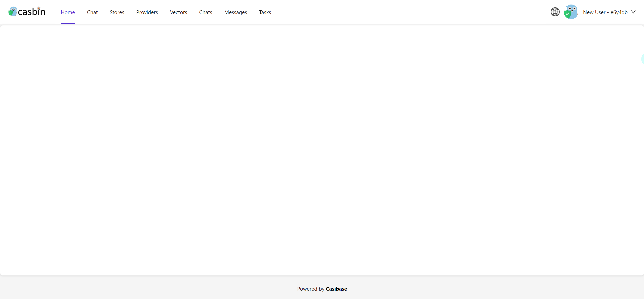Go to the Home tab
Screen dimensions: 644x299
(x=68, y=12)
